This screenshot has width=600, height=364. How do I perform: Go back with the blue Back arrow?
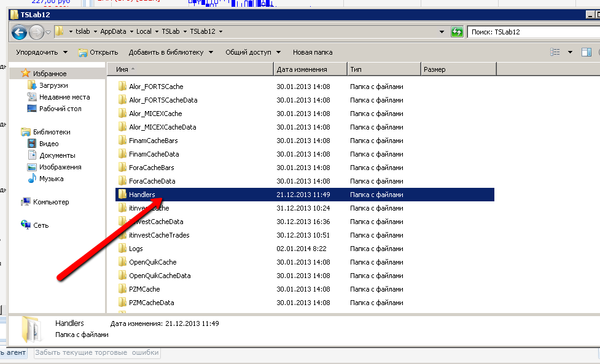tap(19, 32)
